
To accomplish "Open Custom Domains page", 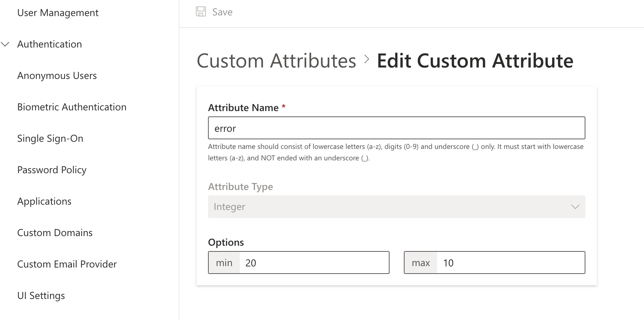I will [x=55, y=233].
